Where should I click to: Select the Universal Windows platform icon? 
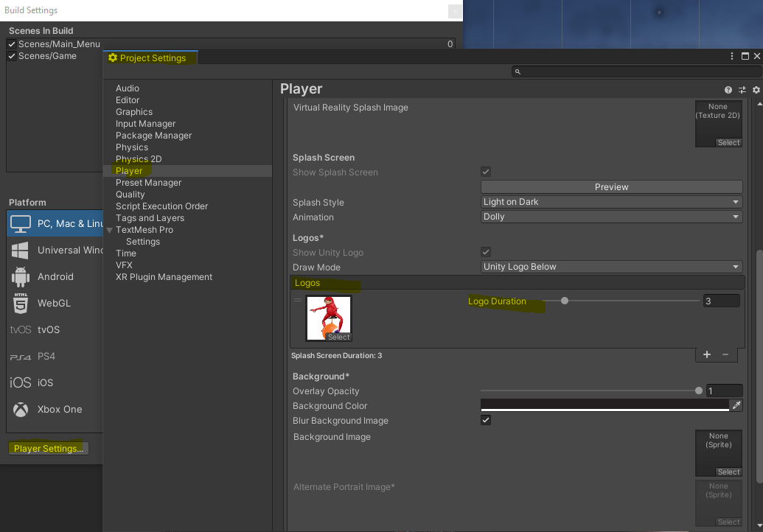coord(20,251)
